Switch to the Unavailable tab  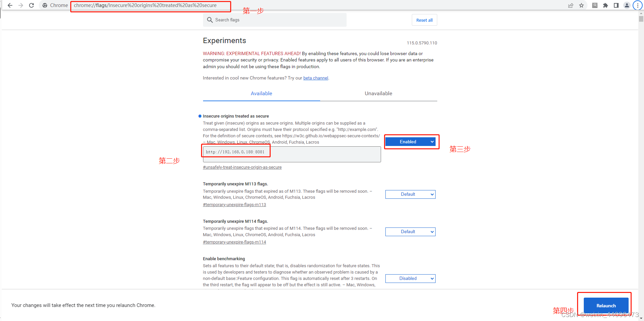click(x=378, y=93)
